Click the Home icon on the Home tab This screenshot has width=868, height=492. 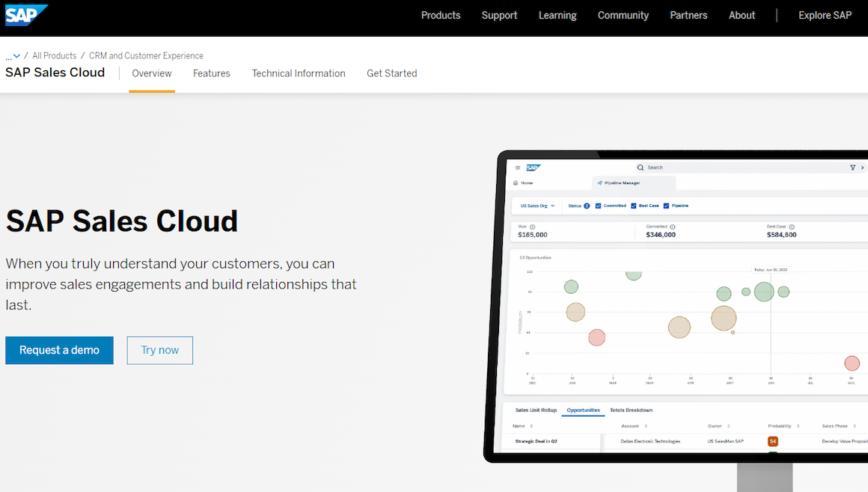[x=516, y=182]
